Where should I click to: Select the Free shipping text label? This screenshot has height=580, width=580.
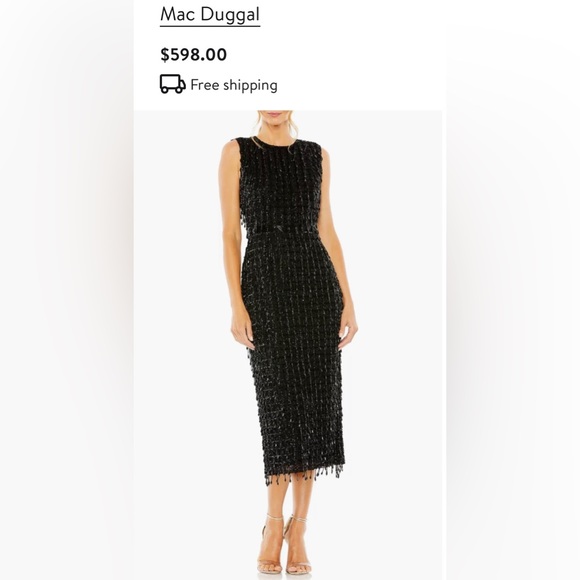(x=234, y=85)
